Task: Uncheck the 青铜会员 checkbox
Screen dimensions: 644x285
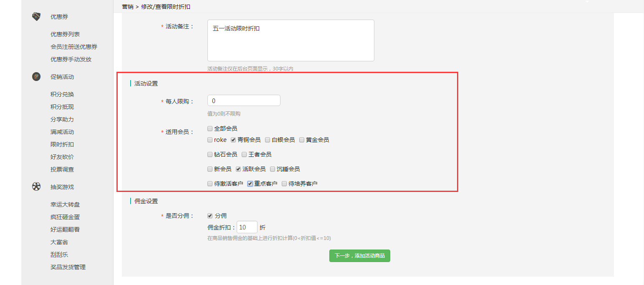Action: [233, 140]
